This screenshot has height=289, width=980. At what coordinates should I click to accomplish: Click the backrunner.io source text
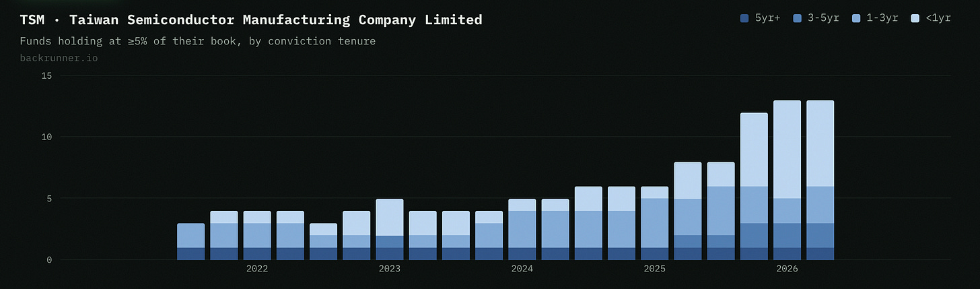pyautogui.click(x=59, y=58)
